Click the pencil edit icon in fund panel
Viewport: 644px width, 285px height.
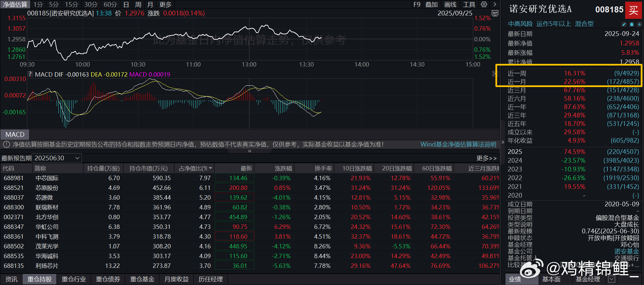(x=624, y=24)
